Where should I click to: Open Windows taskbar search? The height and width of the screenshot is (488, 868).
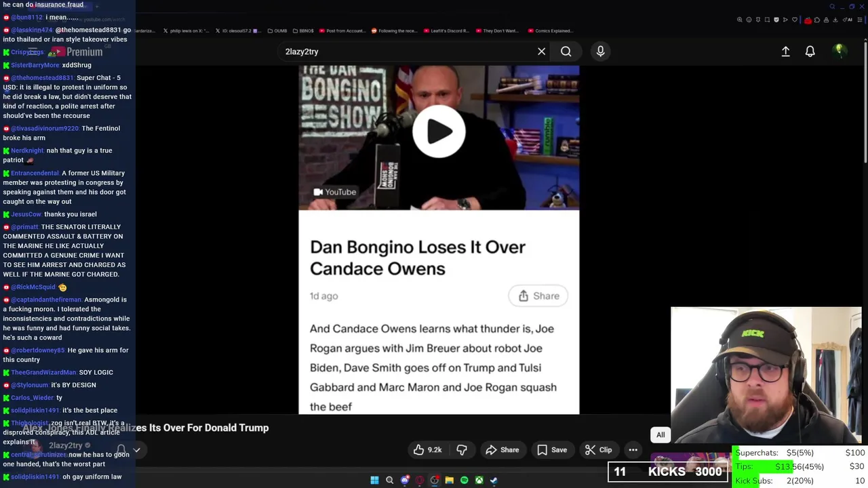point(389,481)
